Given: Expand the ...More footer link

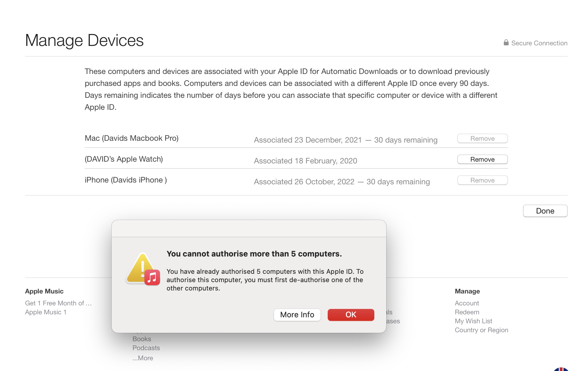Looking at the screenshot, I should tap(143, 358).
